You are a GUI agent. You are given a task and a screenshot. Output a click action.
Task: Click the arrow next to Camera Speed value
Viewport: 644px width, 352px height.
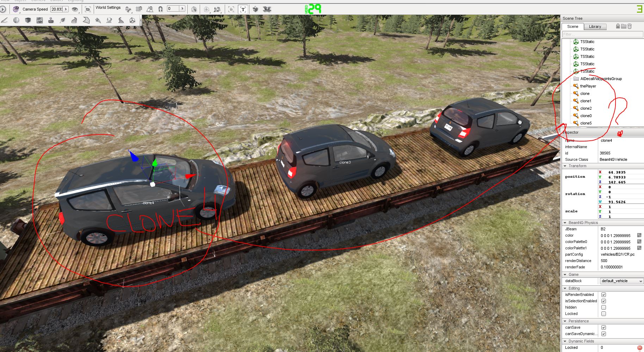pyautogui.click(x=66, y=9)
